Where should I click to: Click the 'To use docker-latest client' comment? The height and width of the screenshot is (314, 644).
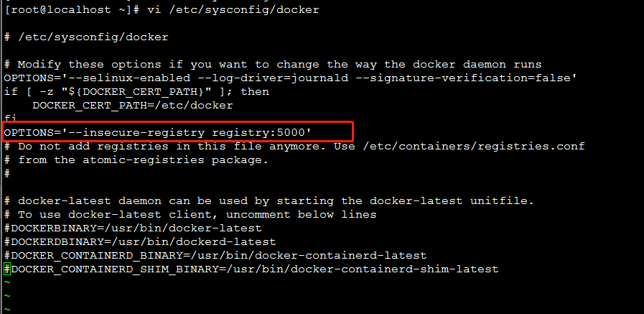pos(197,214)
